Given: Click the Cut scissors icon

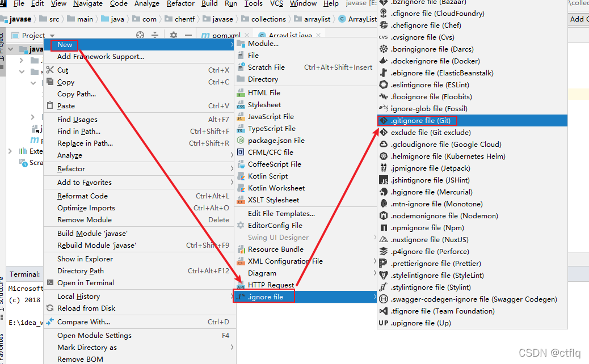Looking at the screenshot, I should [50, 70].
